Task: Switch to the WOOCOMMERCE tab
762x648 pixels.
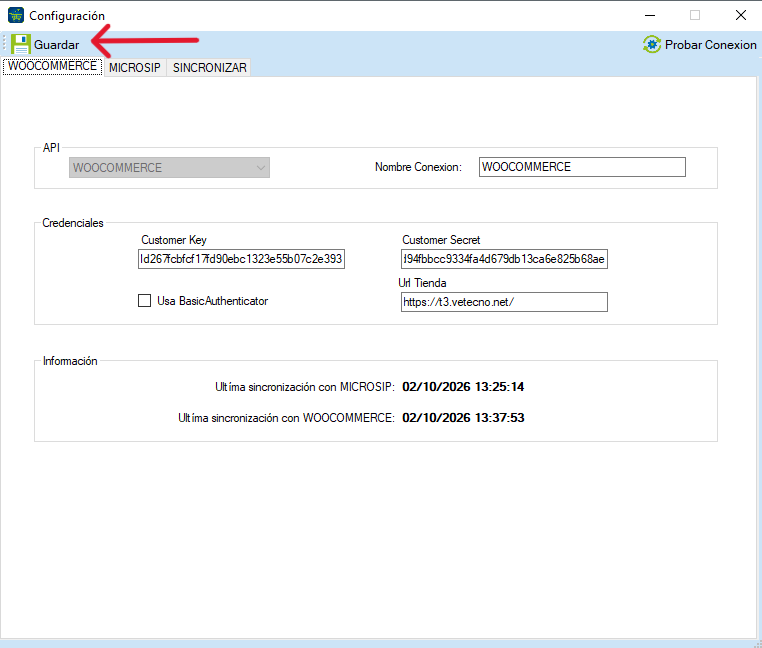Action: [52, 66]
